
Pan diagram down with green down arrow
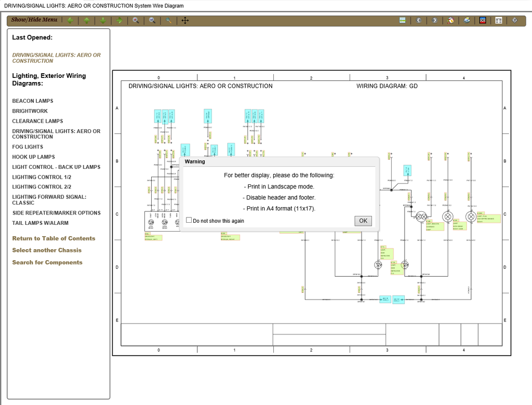click(x=103, y=20)
